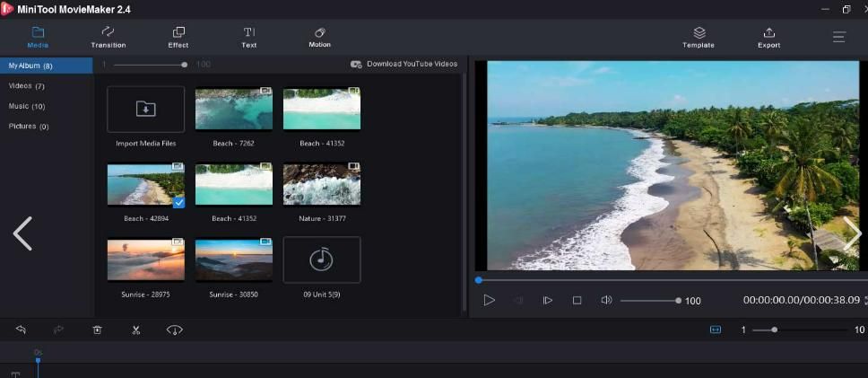The image size is (868, 378).
Task: Click Import Media Files tile
Action: click(145, 110)
